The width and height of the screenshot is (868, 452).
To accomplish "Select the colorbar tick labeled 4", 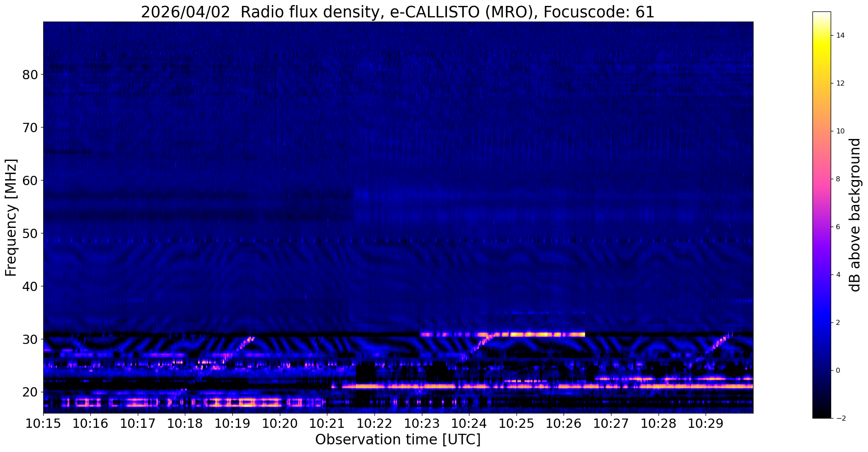I will point(838,275).
